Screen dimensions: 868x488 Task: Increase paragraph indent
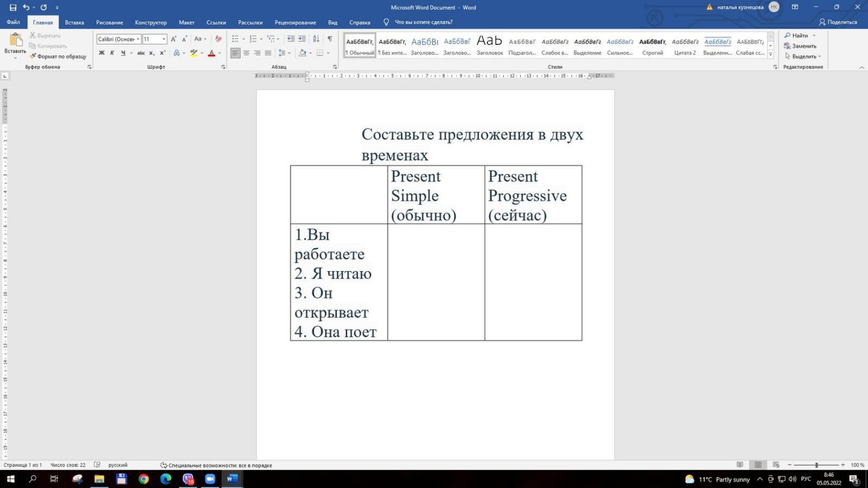pyautogui.click(x=302, y=39)
